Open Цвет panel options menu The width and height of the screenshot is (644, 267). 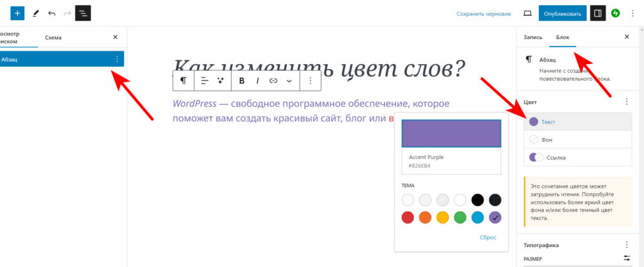[627, 102]
